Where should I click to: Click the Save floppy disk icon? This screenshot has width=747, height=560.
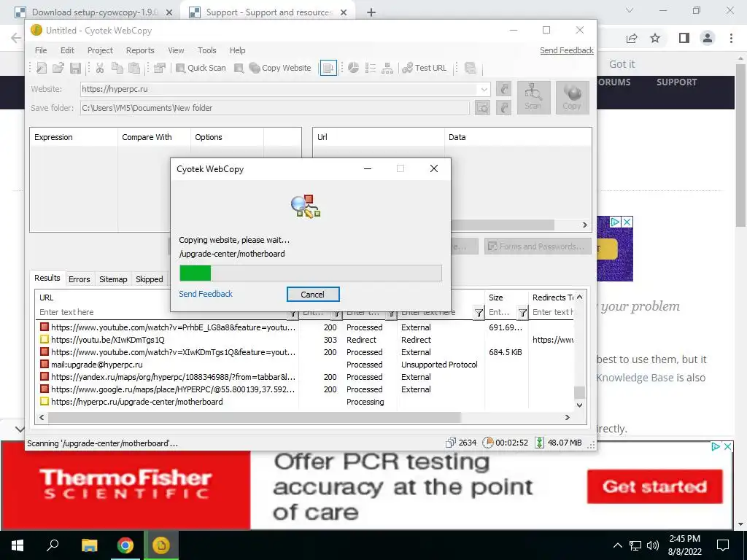(x=75, y=68)
